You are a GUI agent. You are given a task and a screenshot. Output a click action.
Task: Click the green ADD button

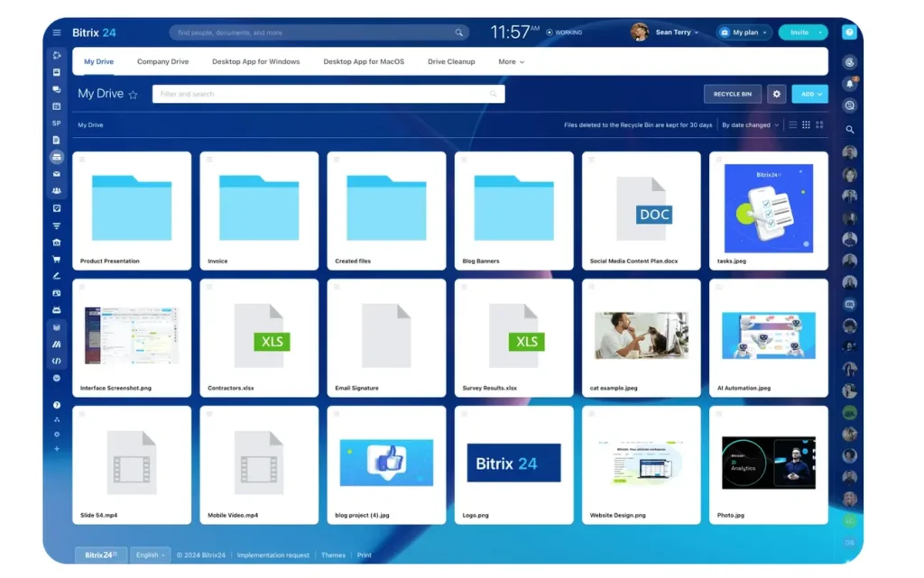(x=809, y=94)
